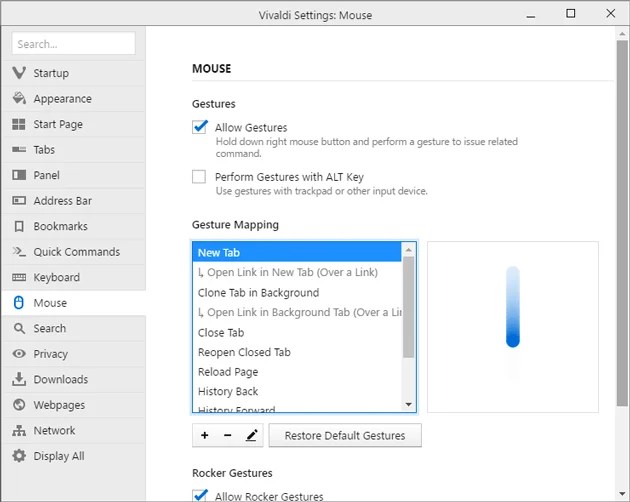Select Display All in sidebar

(74, 456)
